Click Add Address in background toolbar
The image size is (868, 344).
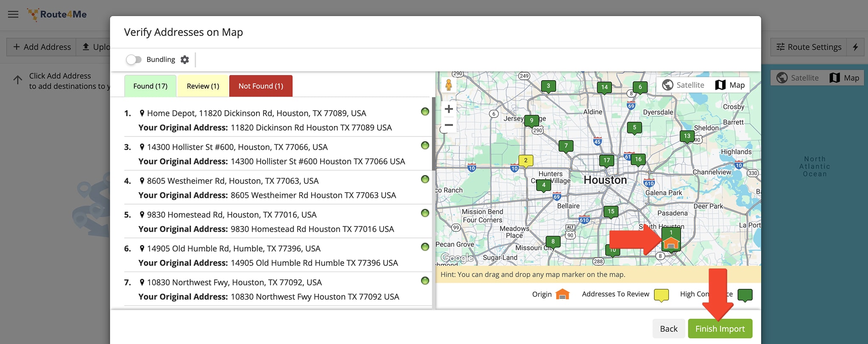coord(42,47)
